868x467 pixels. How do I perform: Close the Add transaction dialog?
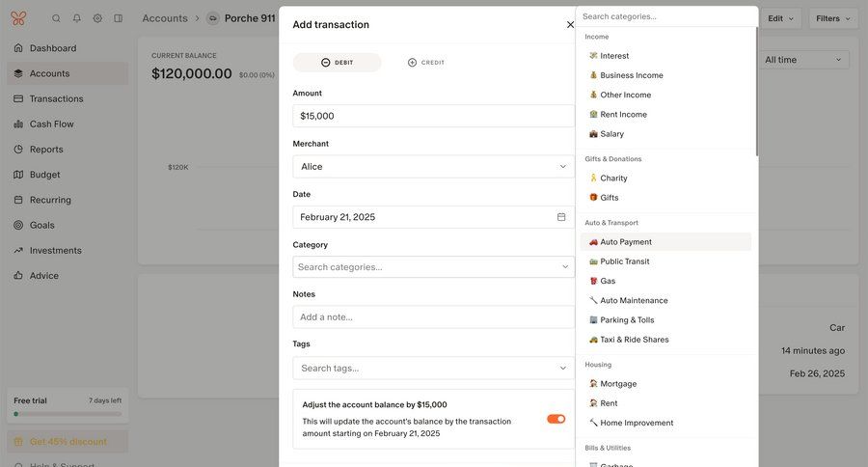coord(570,24)
